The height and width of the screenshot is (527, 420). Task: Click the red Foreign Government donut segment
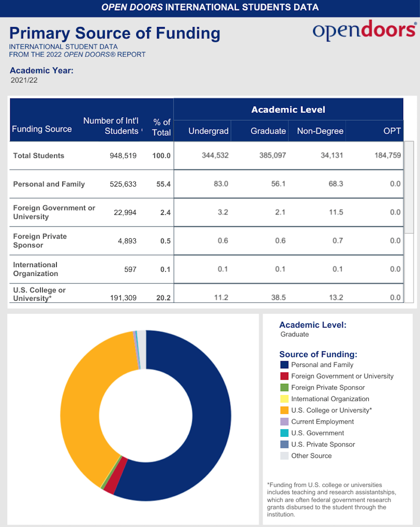click(116, 477)
